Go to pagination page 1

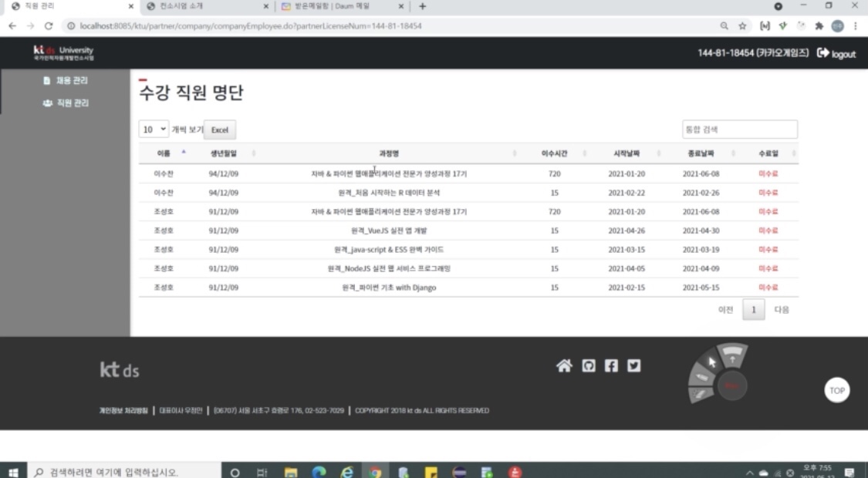pyautogui.click(x=753, y=310)
